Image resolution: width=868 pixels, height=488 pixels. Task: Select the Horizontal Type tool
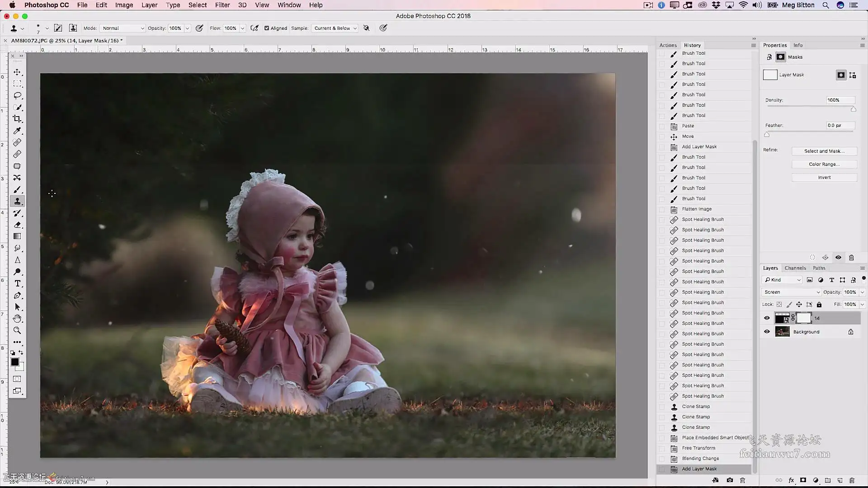pyautogui.click(x=17, y=283)
